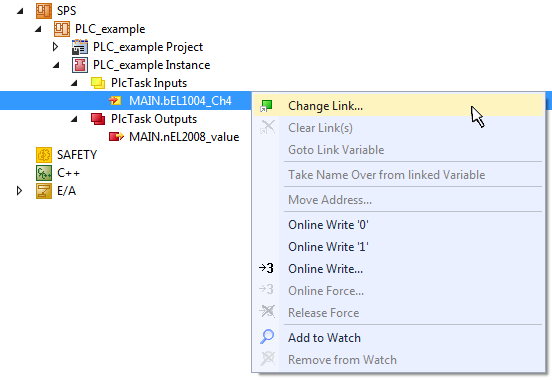
Task: Select MAIN.nEL2008_value in the tree
Action: pyautogui.click(x=184, y=137)
